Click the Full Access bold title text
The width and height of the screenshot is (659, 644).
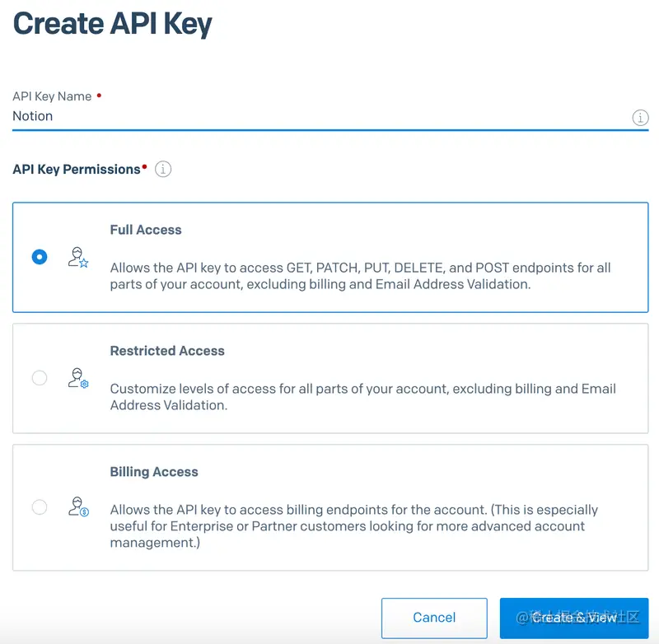click(x=146, y=230)
